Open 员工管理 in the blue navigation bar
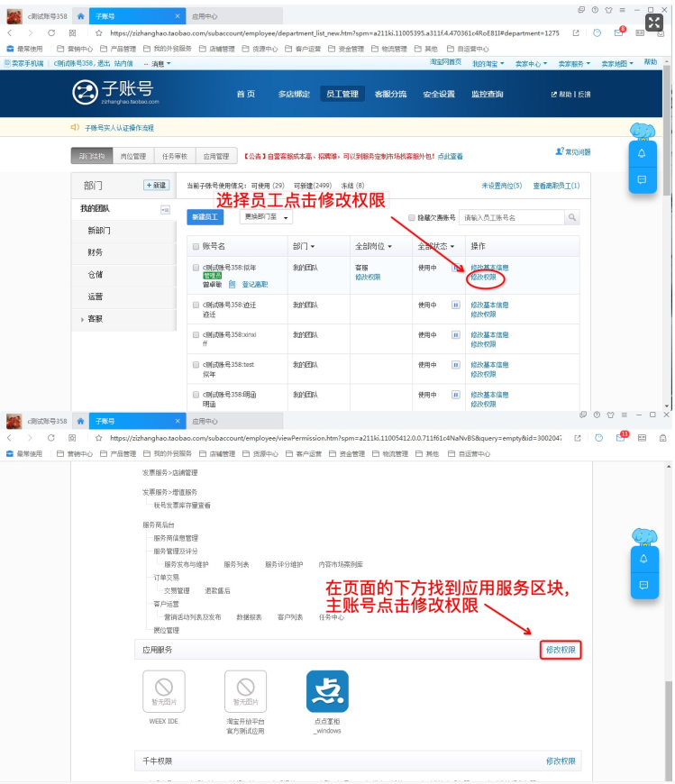 click(x=342, y=94)
